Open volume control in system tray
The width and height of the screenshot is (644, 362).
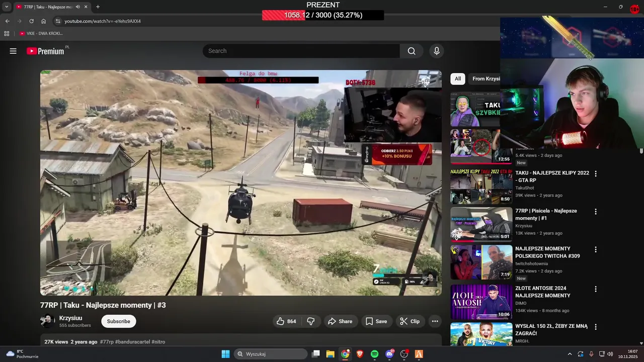click(610, 354)
